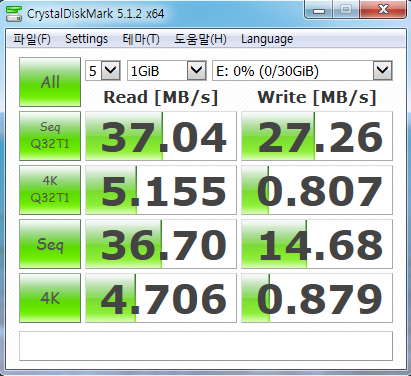The height and width of the screenshot is (376, 411).
Task: Start the Seq test
Action: coord(50,244)
